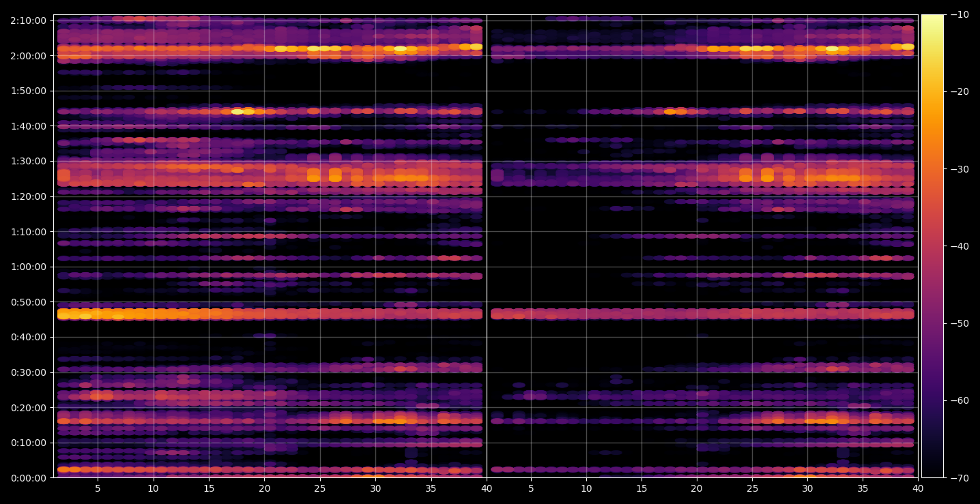Click x-axis tick 25 under right heatmap
This screenshot has height=504, width=980.
click(x=752, y=489)
